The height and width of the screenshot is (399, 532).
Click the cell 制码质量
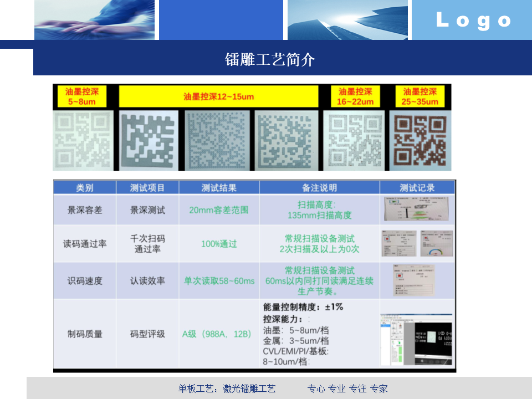[84, 334]
